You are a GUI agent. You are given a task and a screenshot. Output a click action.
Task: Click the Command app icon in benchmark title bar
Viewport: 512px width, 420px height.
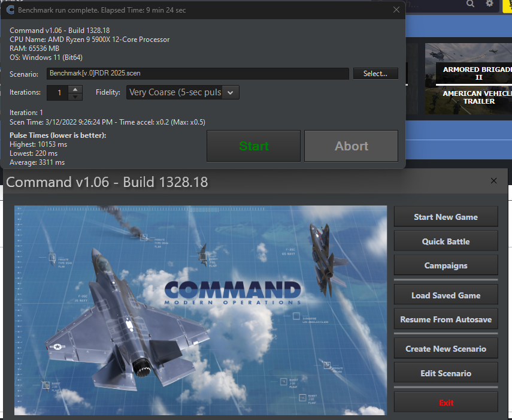pyautogui.click(x=10, y=10)
